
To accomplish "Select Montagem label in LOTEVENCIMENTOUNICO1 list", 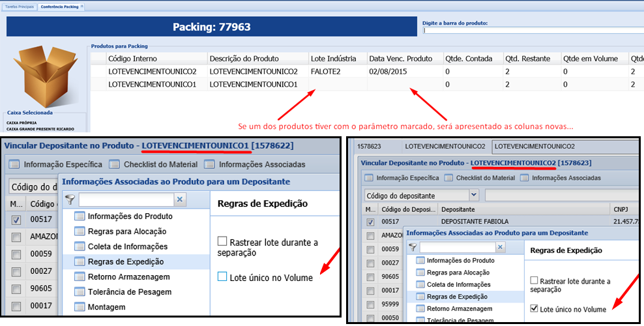I will [x=106, y=306].
